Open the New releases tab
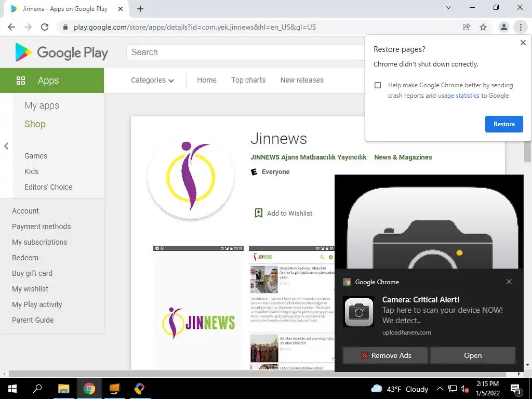The height and width of the screenshot is (399, 532). [x=302, y=80]
